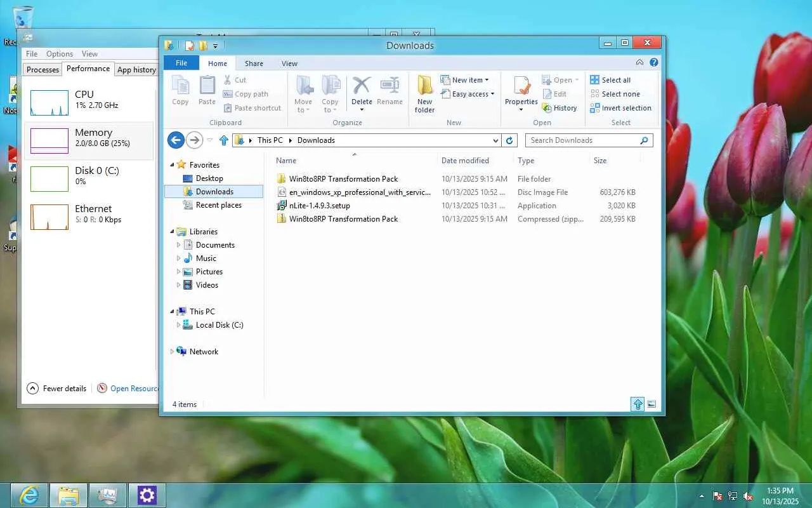This screenshot has width=812, height=508.
Task: Open the address bar history dropdown
Action: tap(495, 140)
